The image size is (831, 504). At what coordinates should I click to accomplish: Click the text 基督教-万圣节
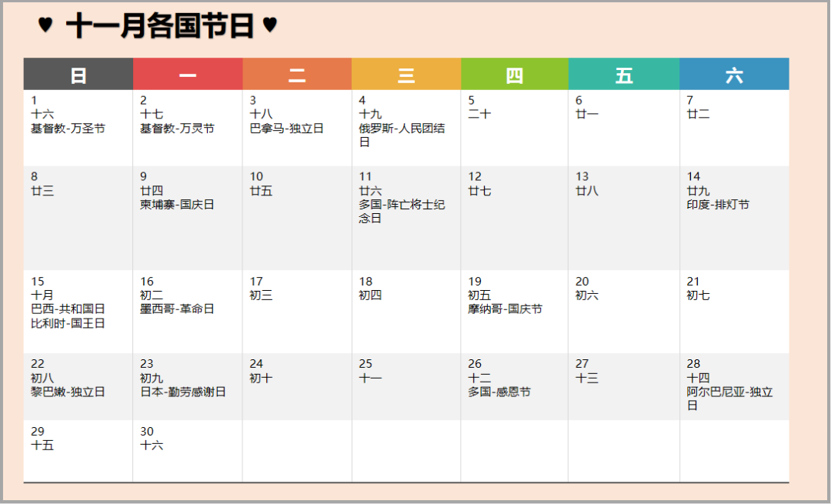coord(68,129)
